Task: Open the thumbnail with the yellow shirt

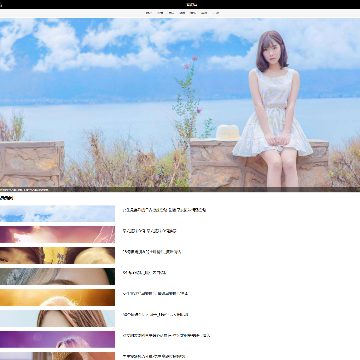Action: pyautogui.click(x=57, y=256)
